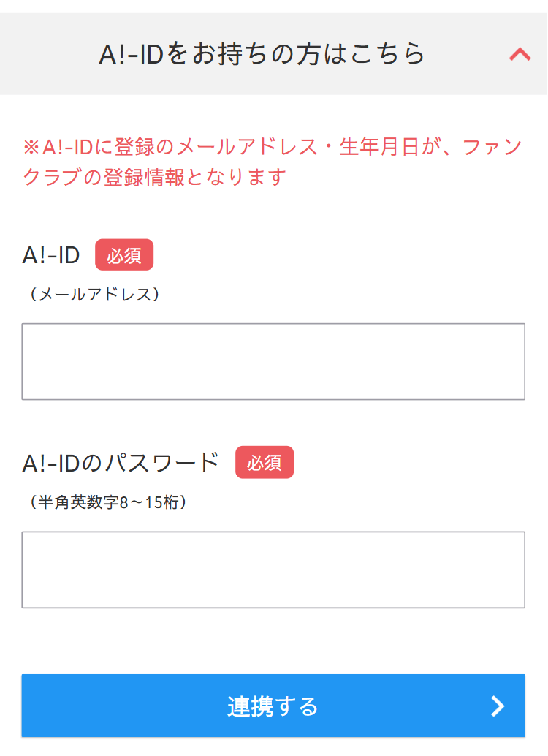This screenshot has height=756, width=548.
Task: Focus the A!-ID password input field
Action: click(x=273, y=570)
